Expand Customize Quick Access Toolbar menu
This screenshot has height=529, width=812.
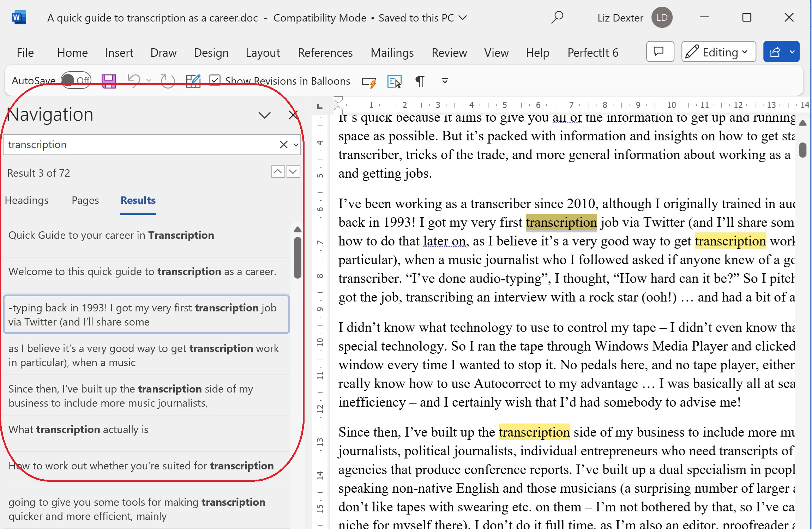pos(445,81)
